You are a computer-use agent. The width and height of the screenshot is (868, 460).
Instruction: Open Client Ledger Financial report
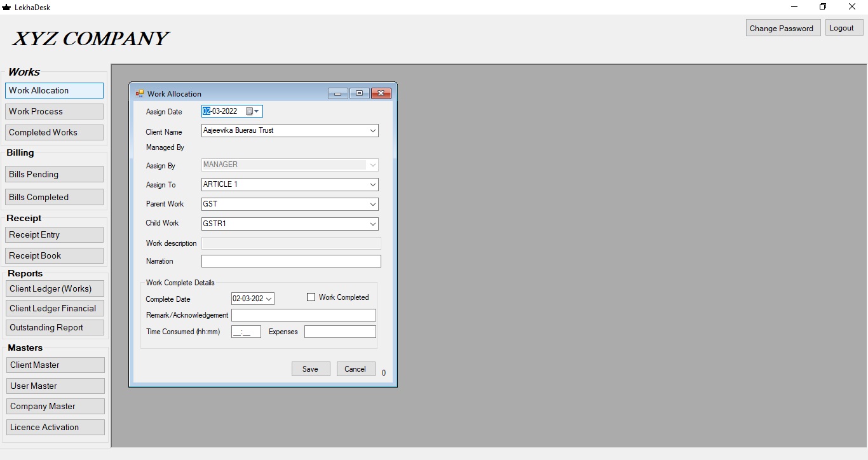tap(55, 308)
